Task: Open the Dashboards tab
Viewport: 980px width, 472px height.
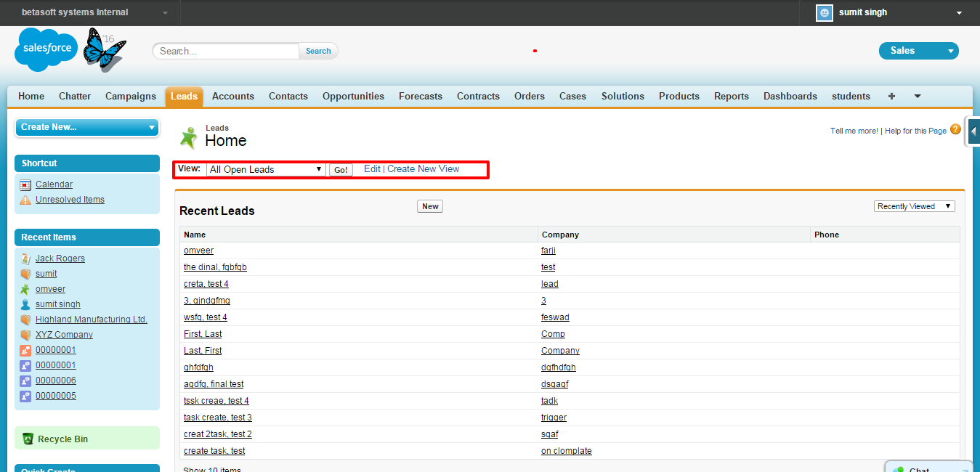Action: 790,96
